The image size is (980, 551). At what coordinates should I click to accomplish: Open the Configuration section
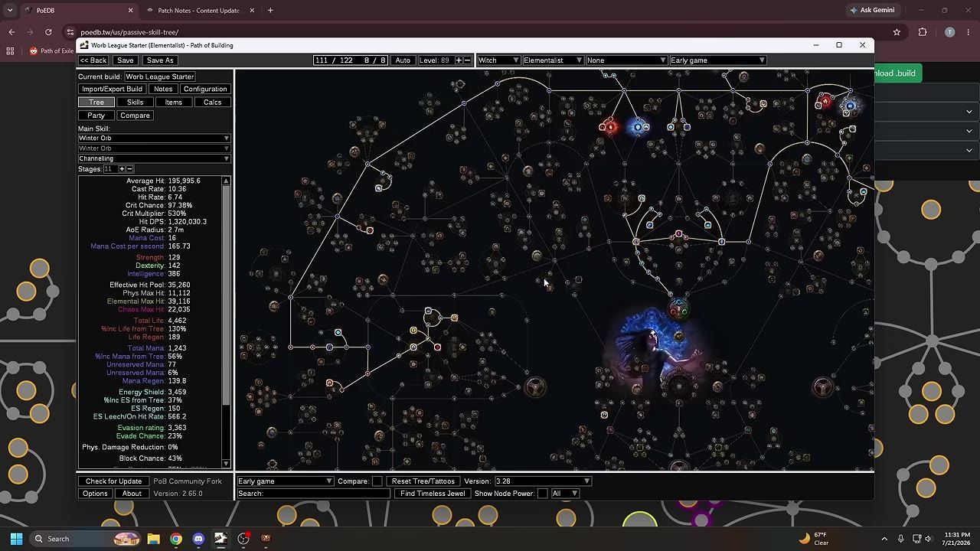pos(205,90)
